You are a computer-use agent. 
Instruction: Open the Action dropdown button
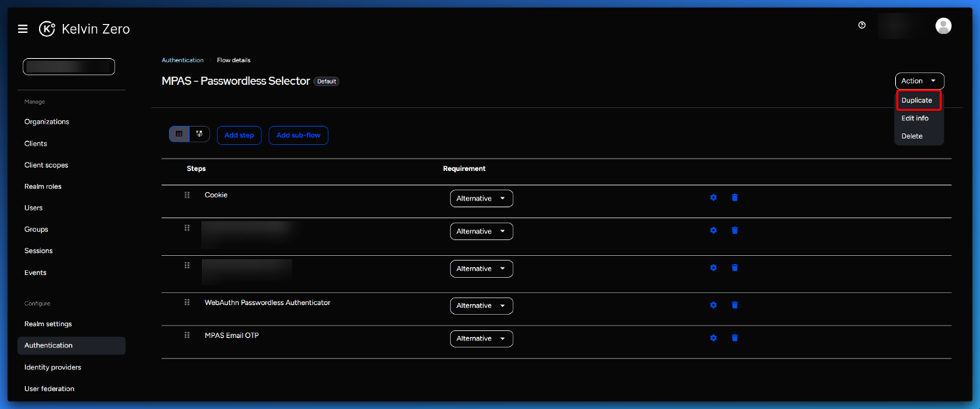[x=919, y=81]
